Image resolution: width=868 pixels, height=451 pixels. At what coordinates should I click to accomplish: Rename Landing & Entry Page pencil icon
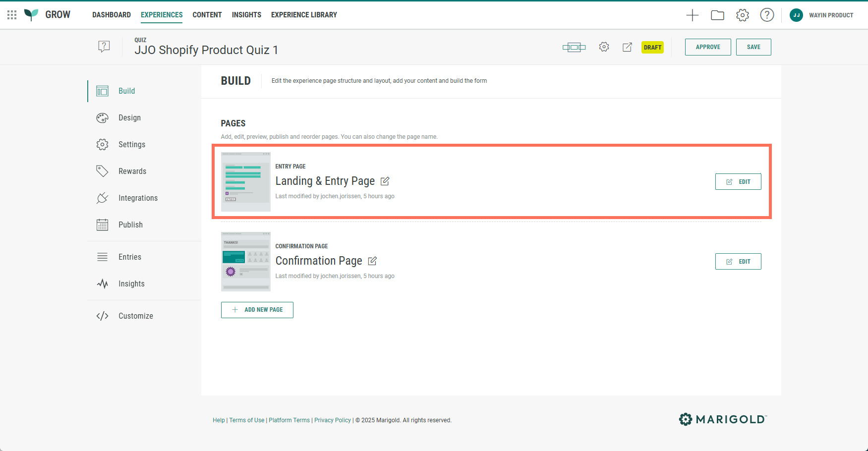(385, 181)
